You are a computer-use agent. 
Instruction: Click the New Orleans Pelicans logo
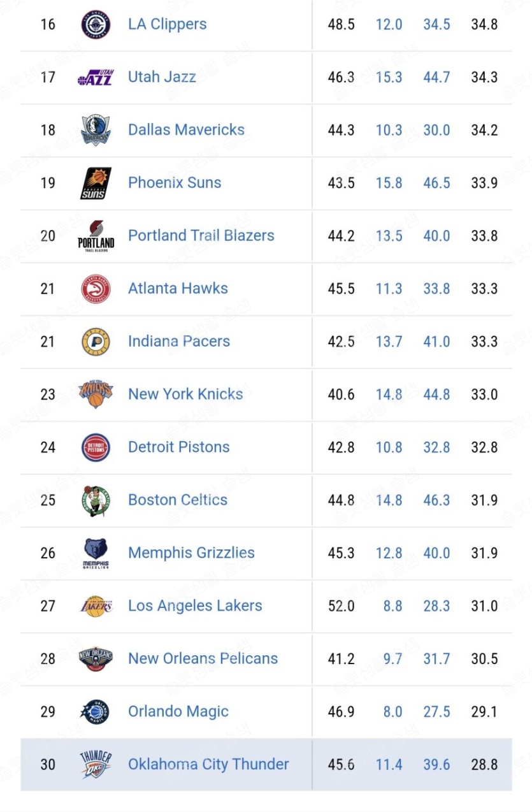[x=96, y=659]
